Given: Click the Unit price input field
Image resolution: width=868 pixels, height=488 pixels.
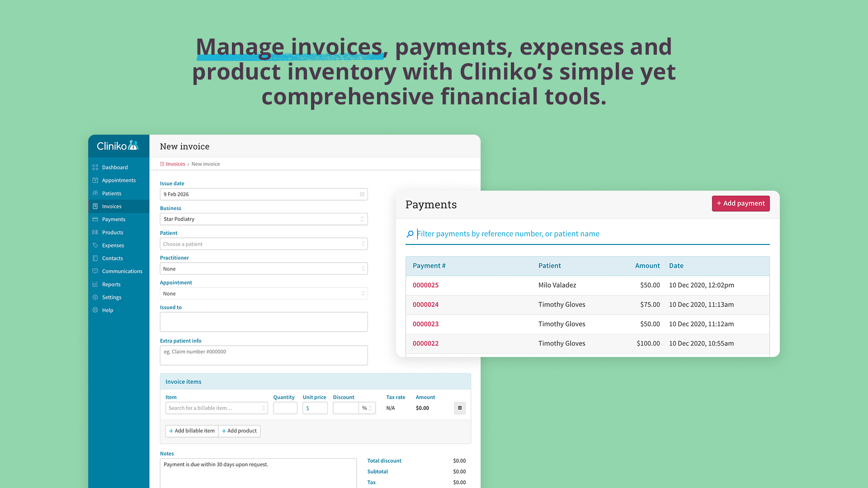Looking at the screenshot, I should [315, 408].
